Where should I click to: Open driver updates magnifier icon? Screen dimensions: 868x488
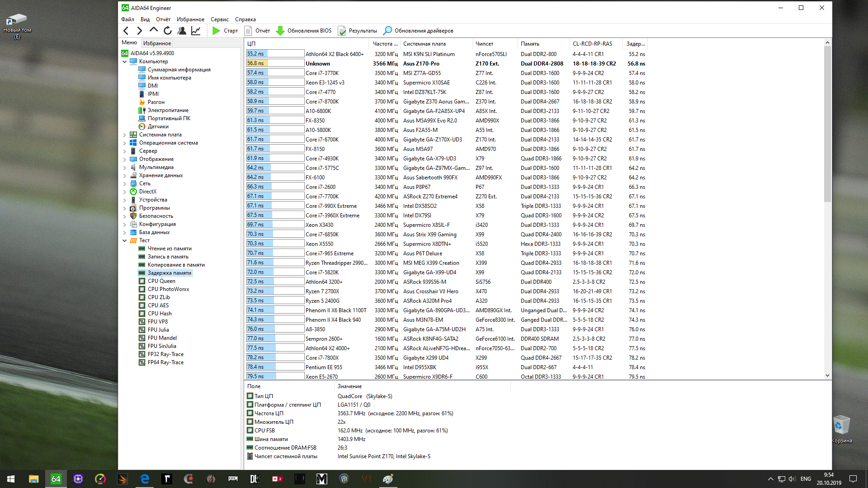[387, 31]
